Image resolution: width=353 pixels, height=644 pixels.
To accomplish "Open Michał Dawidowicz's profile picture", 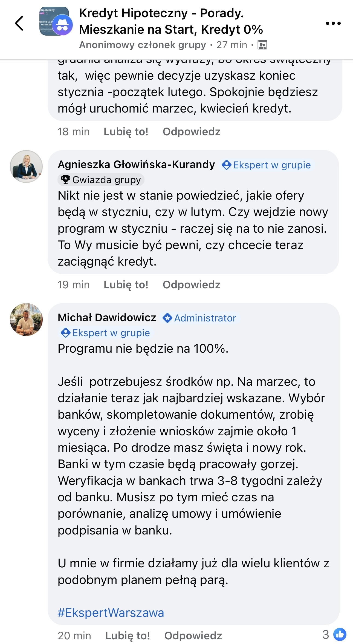I will [x=26, y=319].
